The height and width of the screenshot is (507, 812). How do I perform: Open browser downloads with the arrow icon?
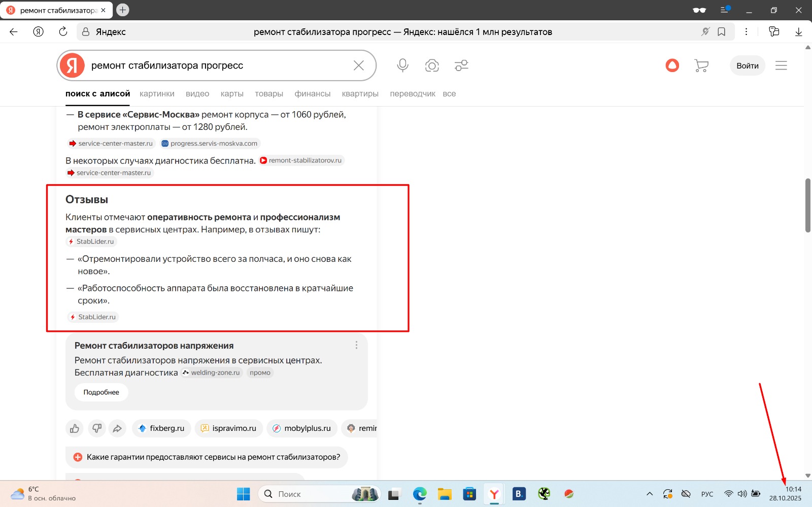[x=798, y=31]
